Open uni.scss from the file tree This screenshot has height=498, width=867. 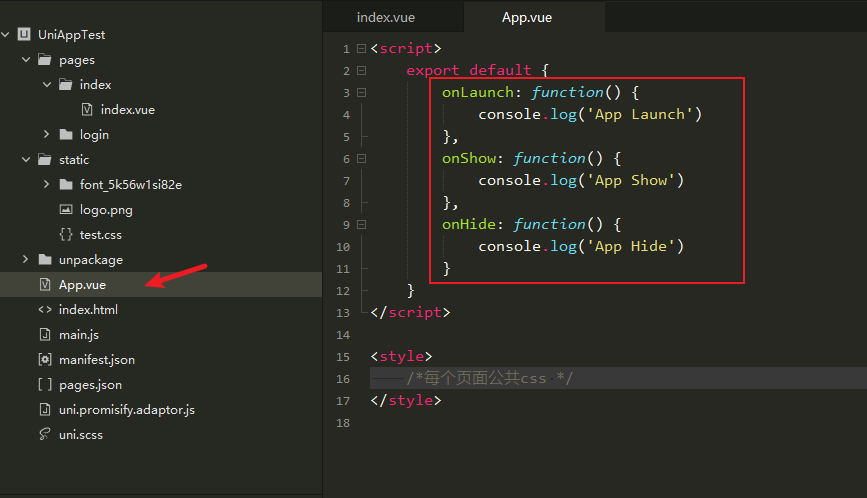81,434
